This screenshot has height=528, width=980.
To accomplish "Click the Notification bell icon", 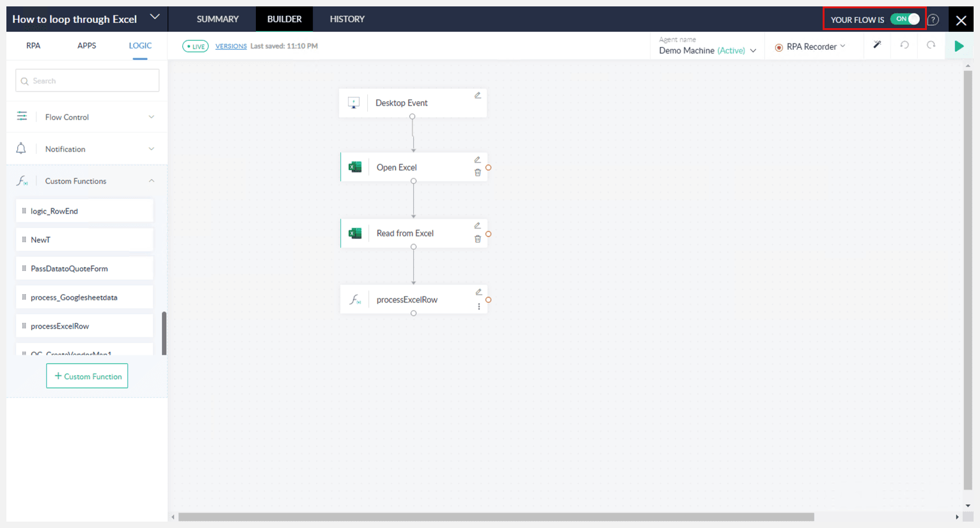I will point(21,148).
